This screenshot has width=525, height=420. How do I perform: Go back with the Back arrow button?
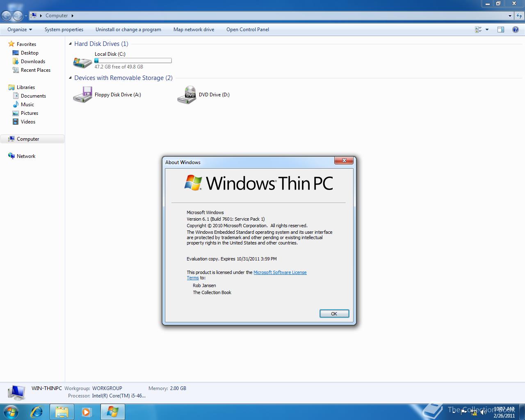(7, 16)
